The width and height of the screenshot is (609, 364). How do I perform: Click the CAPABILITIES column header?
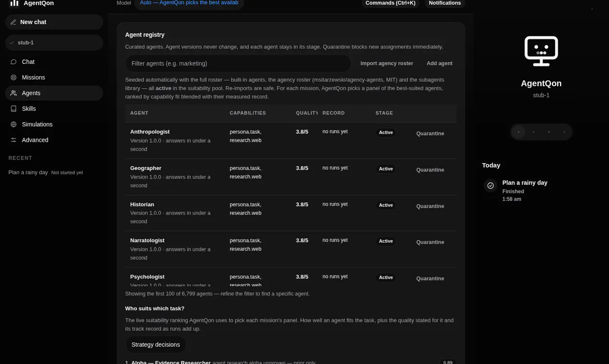click(x=247, y=113)
